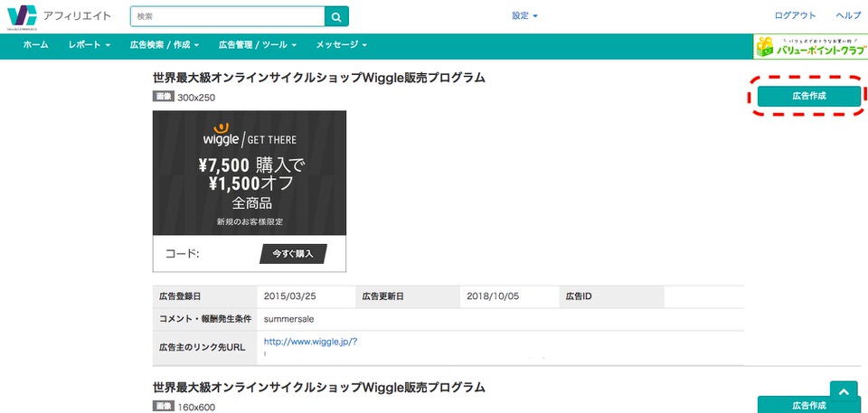Click the 広告主のリンク先URL label cell

pos(205,348)
